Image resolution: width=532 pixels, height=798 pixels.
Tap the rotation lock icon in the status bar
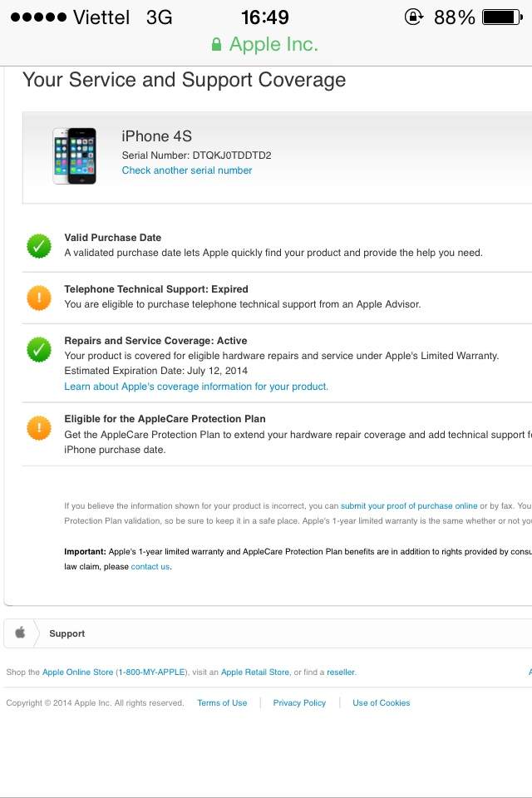[x=414, y=17]
